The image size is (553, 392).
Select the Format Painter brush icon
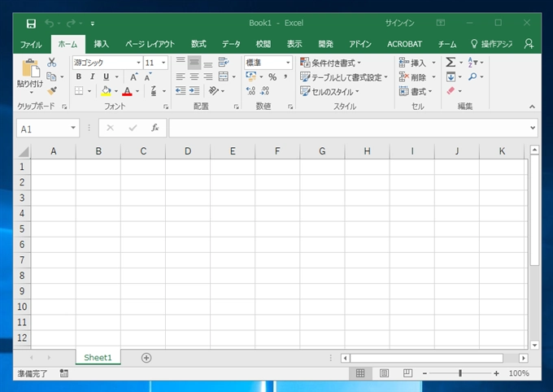(52, 90)
